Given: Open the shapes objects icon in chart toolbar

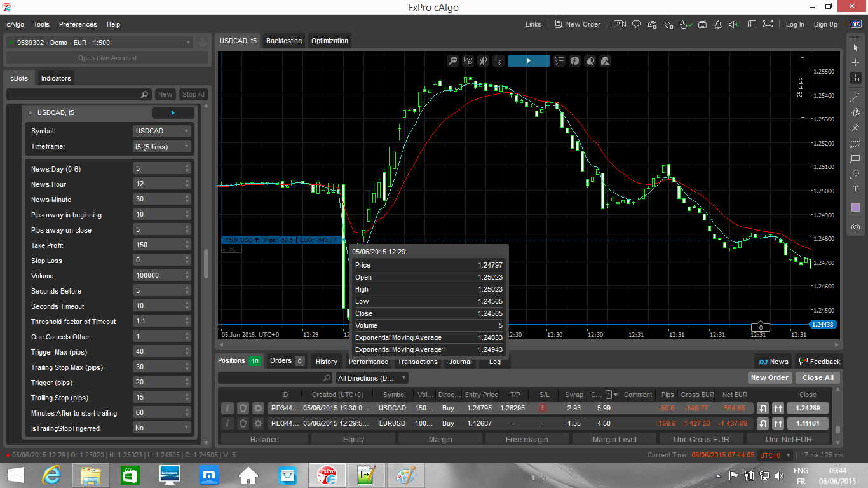Looking at the screenshot, I should 606,60.
